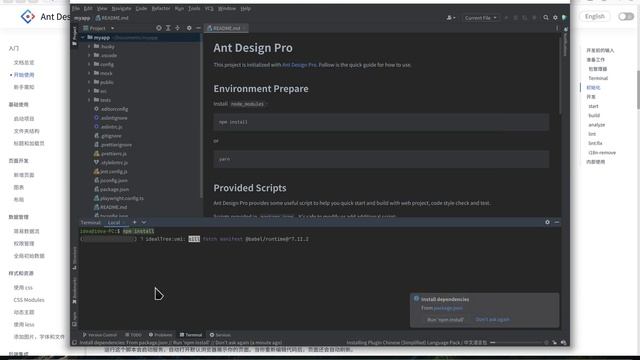Screen dimensions: 640x360
Task: Open the npm vertical side tab
Action: (x=74, y=319)
